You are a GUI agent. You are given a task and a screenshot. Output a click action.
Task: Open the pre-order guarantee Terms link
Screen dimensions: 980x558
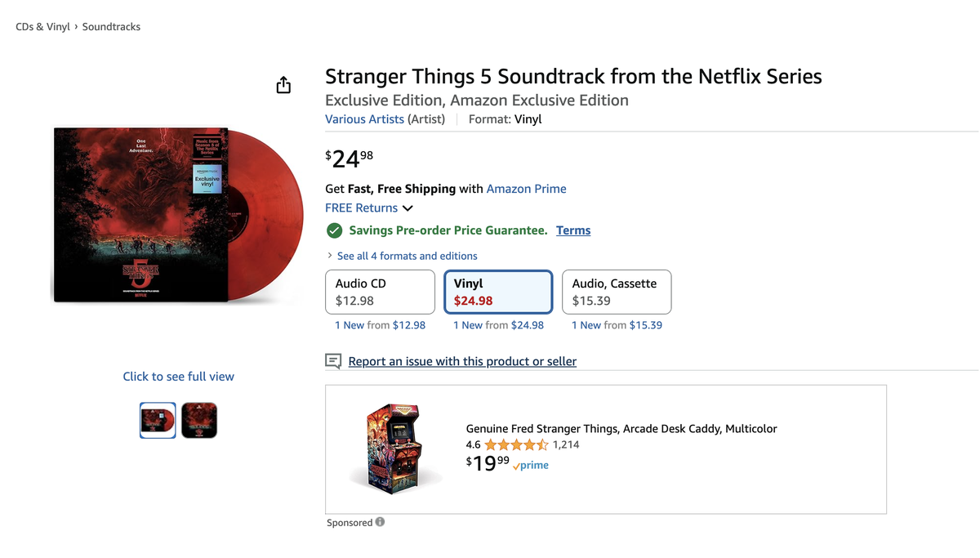(x=573, y=230)
